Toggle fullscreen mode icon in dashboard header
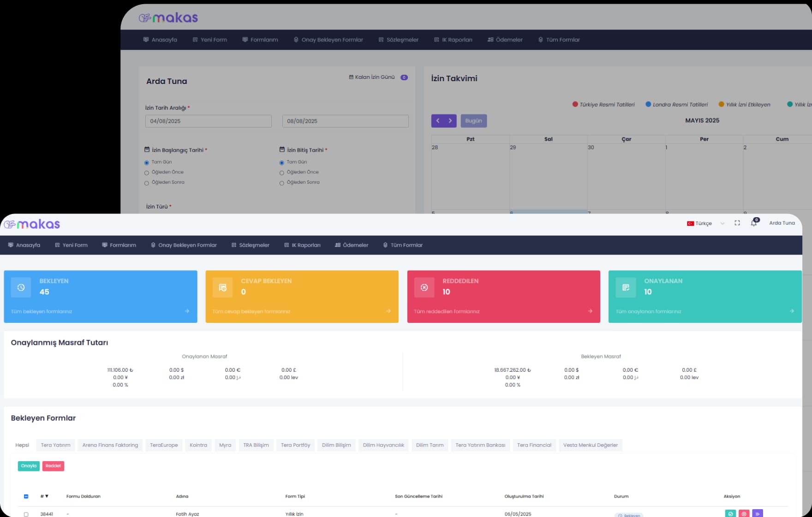The image size is (812, 517). point(737,223)
